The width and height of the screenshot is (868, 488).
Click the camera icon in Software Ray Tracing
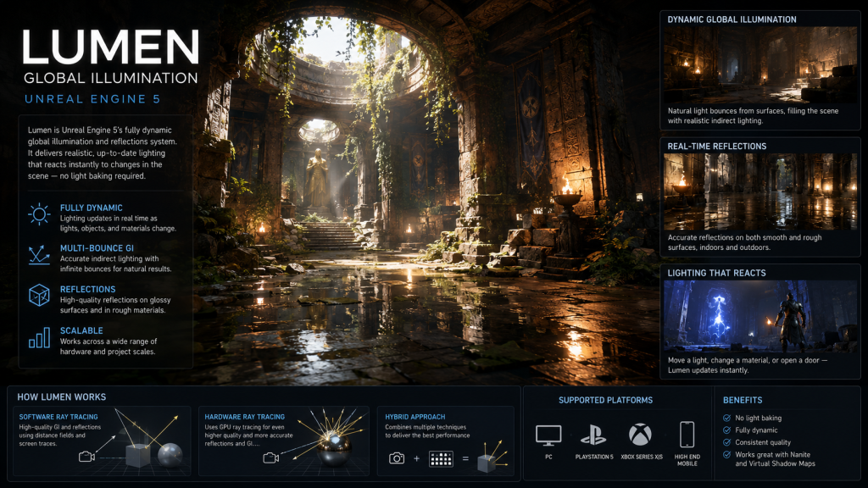[86, 457]
